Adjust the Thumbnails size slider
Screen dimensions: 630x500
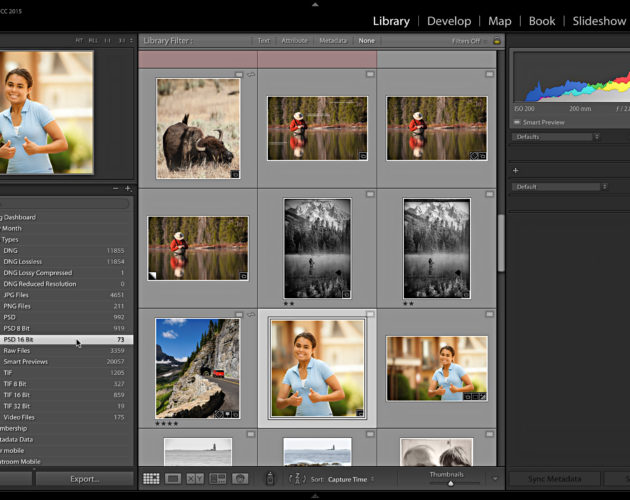[451, 483]
